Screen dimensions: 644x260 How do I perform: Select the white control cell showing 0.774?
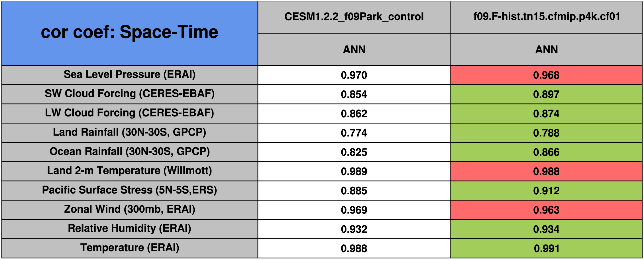354,133
